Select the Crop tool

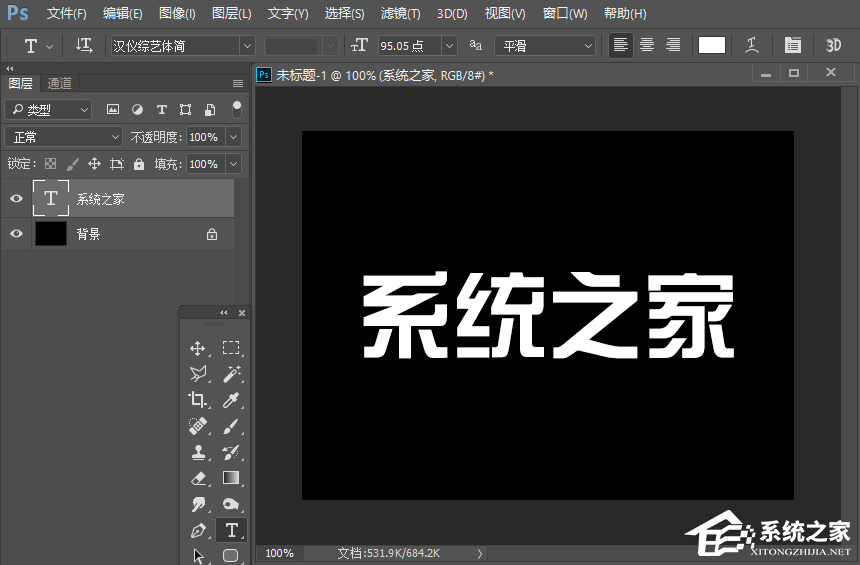pos(198,400)
